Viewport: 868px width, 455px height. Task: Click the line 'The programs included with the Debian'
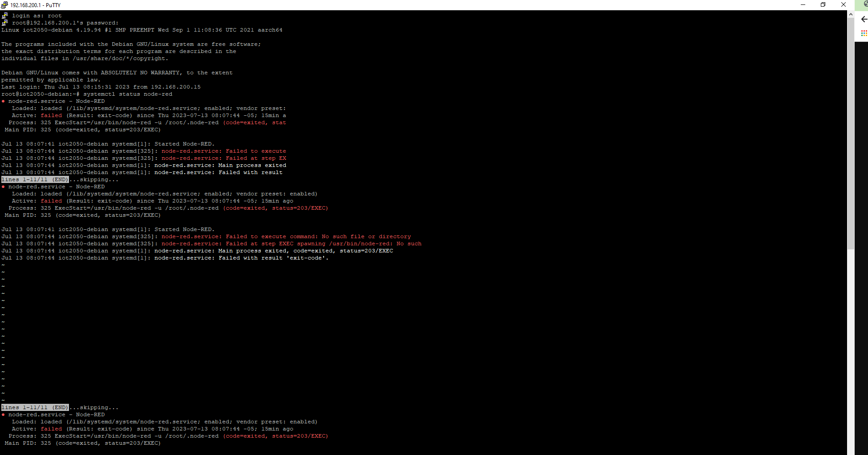pyautogui.click(x=131, y=44)
